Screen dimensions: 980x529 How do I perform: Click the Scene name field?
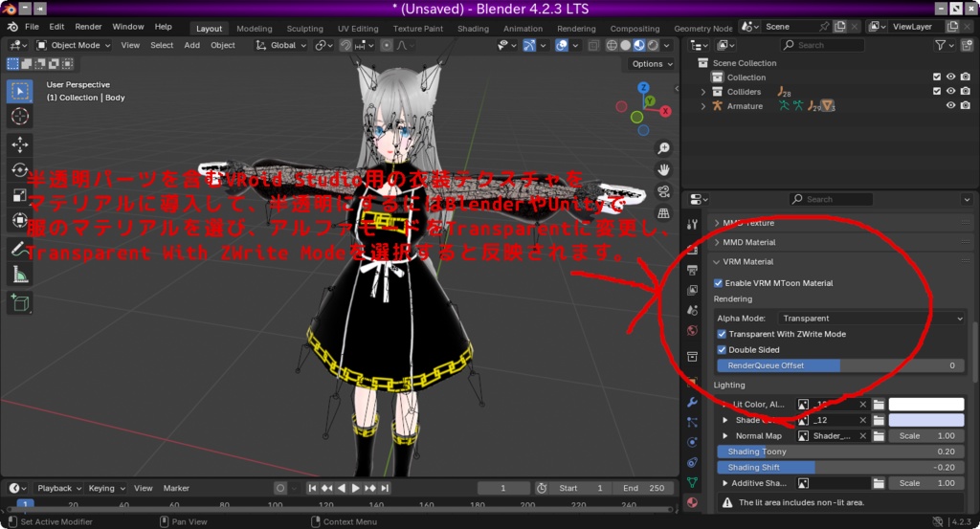[791, 26]
